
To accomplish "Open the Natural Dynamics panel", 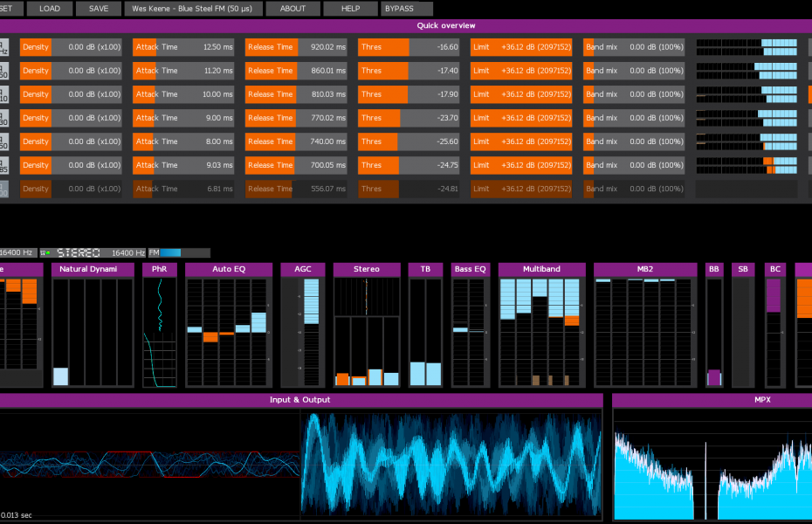I will (92, 269).
